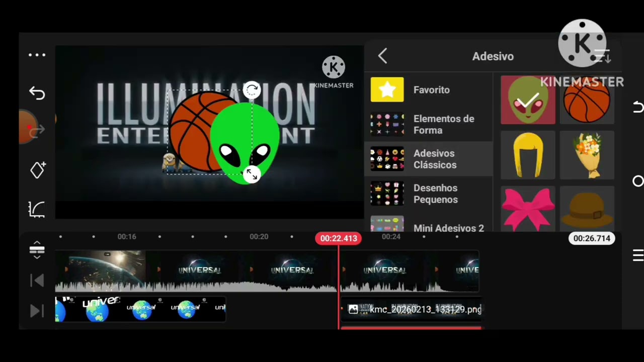This screenshot has height=362, width=644.
Task: Tap the Android home circle button
Action: (638, 181)
